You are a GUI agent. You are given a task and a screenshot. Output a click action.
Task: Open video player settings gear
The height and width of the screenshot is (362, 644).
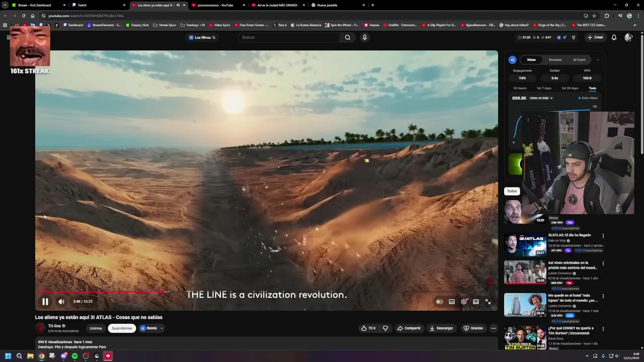tap(464, 302)
